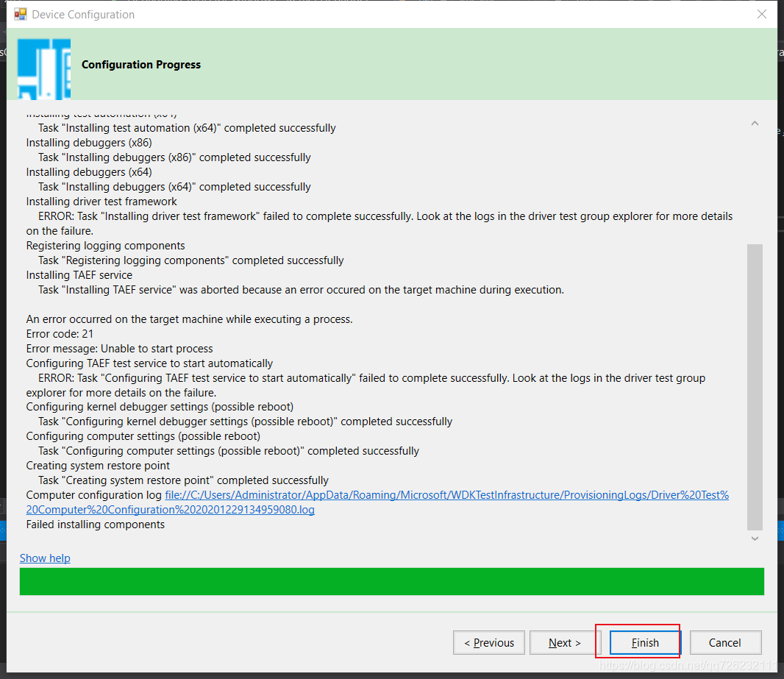
Task: Go to the Next page
Action: pos(565,642)
